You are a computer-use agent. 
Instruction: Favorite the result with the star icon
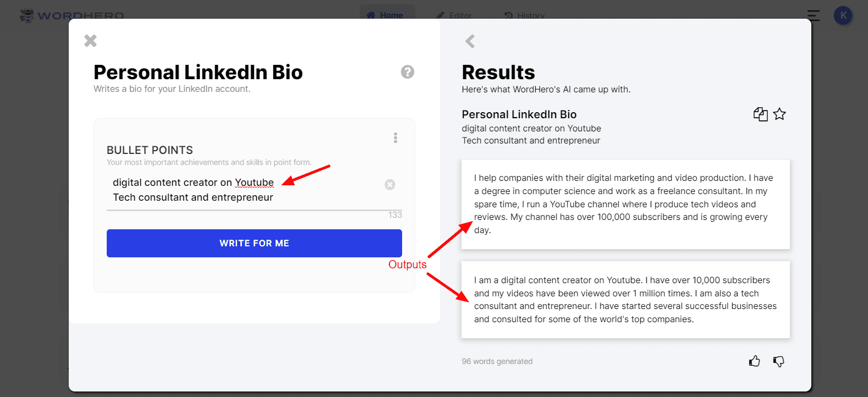pos(779,114)
